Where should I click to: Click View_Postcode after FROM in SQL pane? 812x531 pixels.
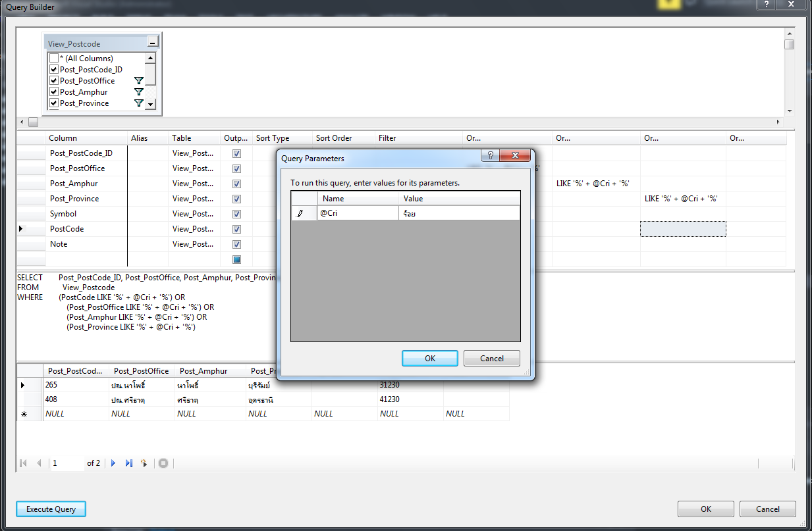point(88,288)
